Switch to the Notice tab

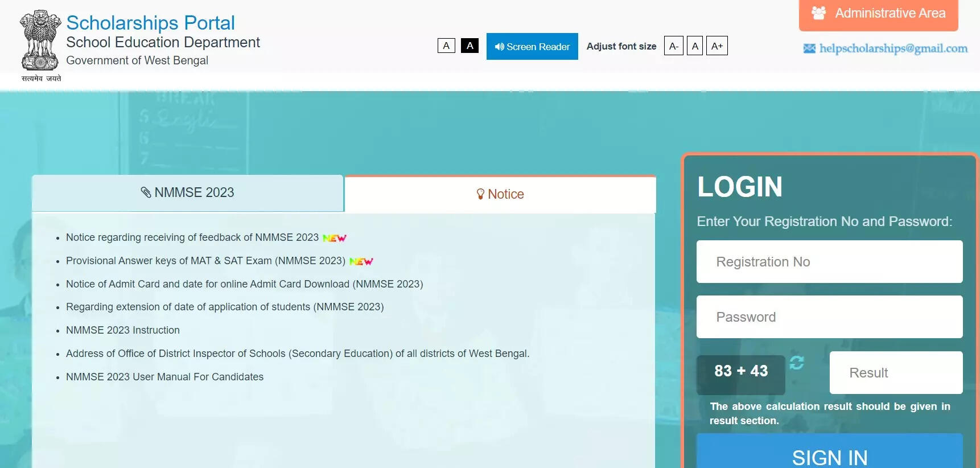(x=500, y=194)
